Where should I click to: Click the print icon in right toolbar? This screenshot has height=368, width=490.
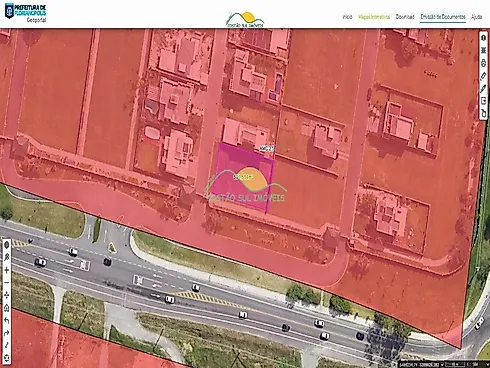(484, 63)
